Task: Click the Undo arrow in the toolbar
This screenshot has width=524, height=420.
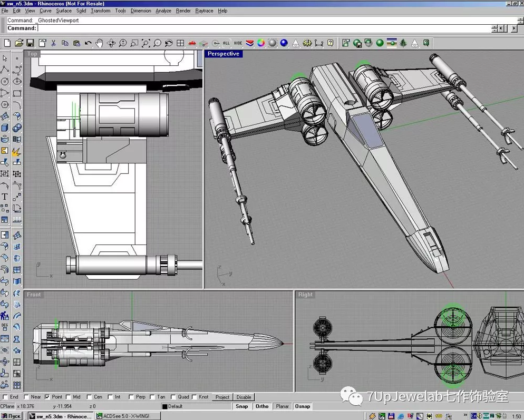Action: click(x=88, y=43)
